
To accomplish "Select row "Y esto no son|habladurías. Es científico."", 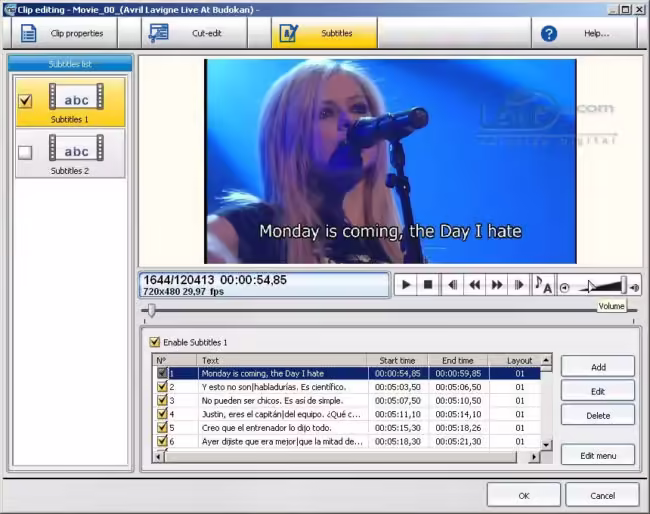I will point(347,387).
